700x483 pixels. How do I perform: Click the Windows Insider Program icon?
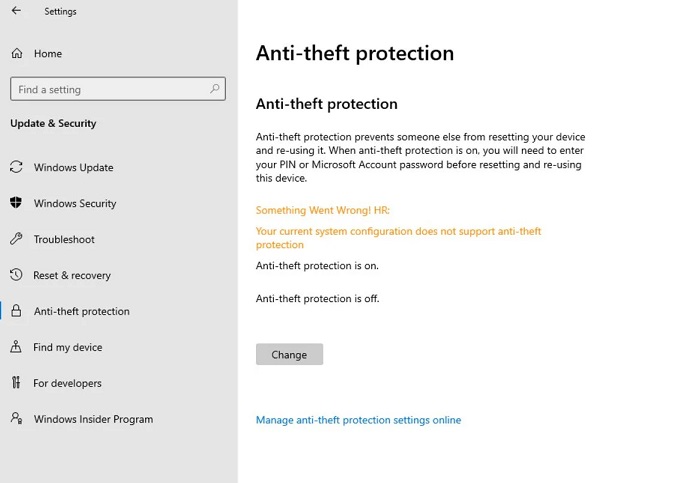tap(16, 419)
